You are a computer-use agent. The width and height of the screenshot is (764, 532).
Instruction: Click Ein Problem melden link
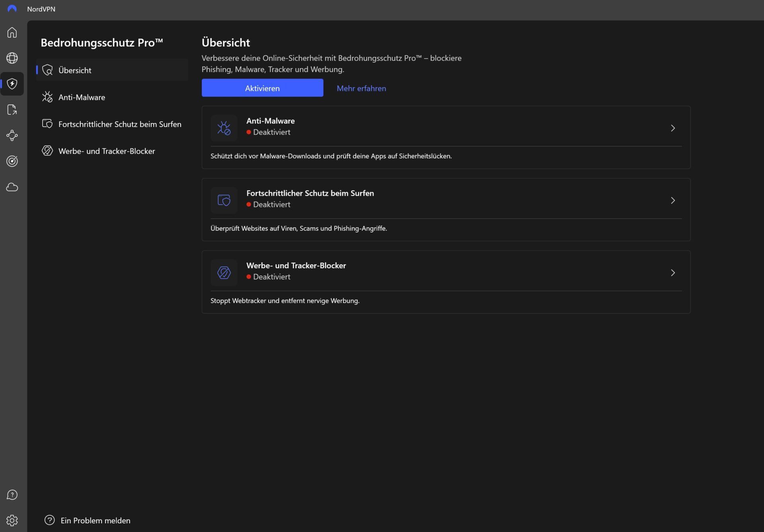click(95, 520)
